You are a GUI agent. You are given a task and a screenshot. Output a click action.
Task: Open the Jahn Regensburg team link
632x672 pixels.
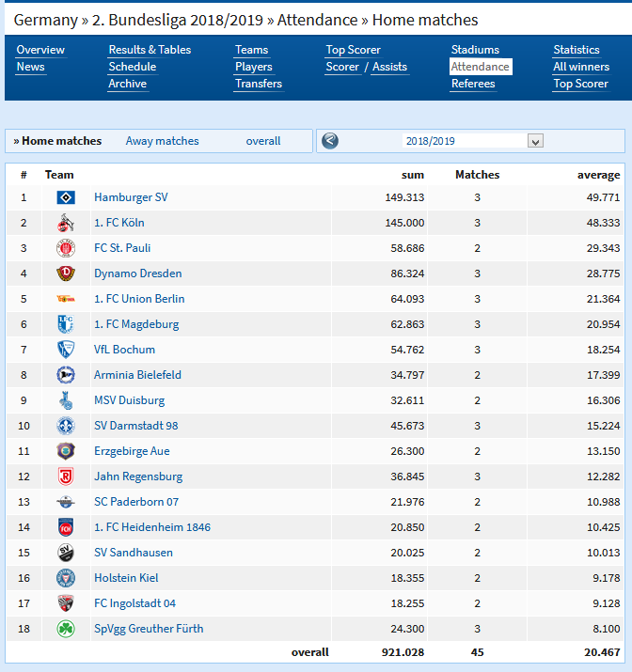click(138, 477)
